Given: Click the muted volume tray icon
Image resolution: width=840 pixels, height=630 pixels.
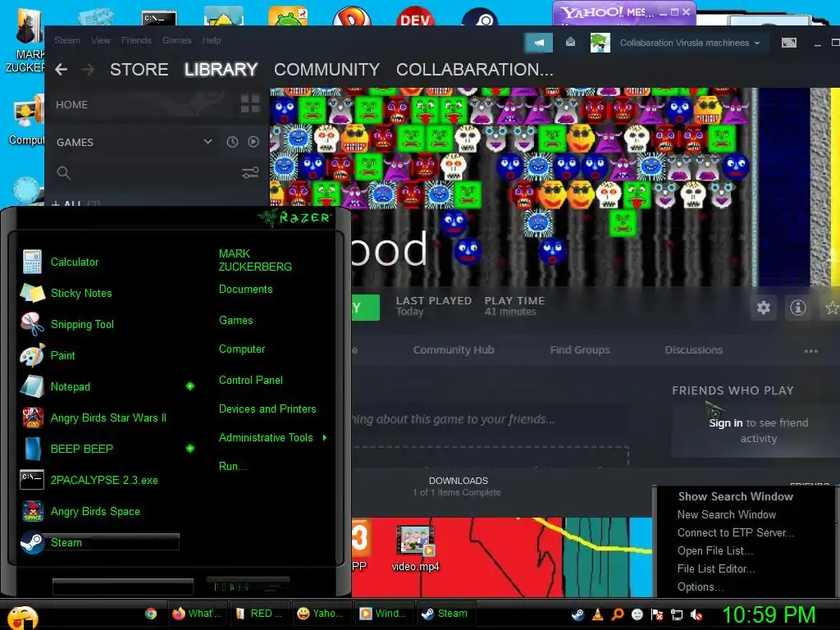Looking at the screenshot, I should click(696, 614).
